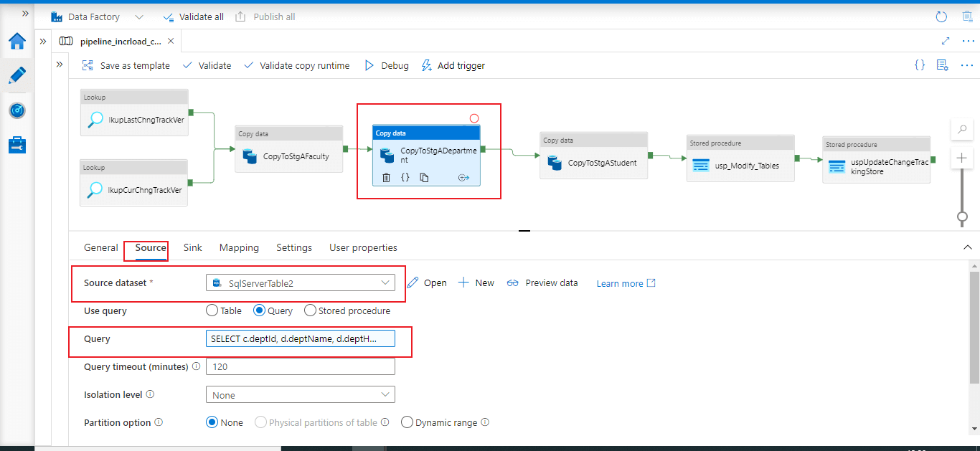This screenshot has width=980, height=451.
Task: Open the Settings tab
Action: point(294,247)
